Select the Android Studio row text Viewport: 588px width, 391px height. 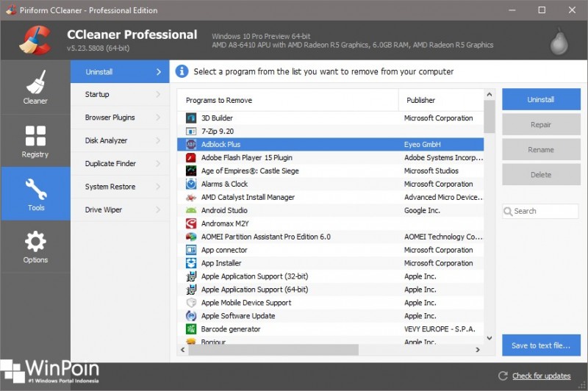(x=224, y=210)
